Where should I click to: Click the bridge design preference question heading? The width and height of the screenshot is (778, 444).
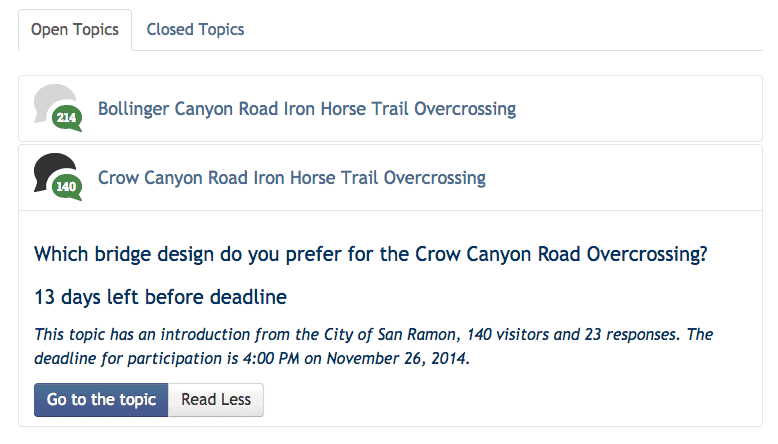370,254
